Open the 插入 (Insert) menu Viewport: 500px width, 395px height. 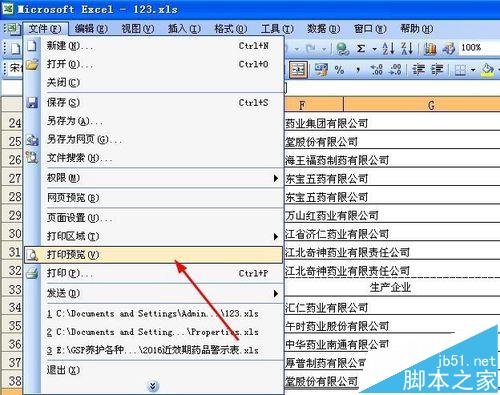[184, 29]
